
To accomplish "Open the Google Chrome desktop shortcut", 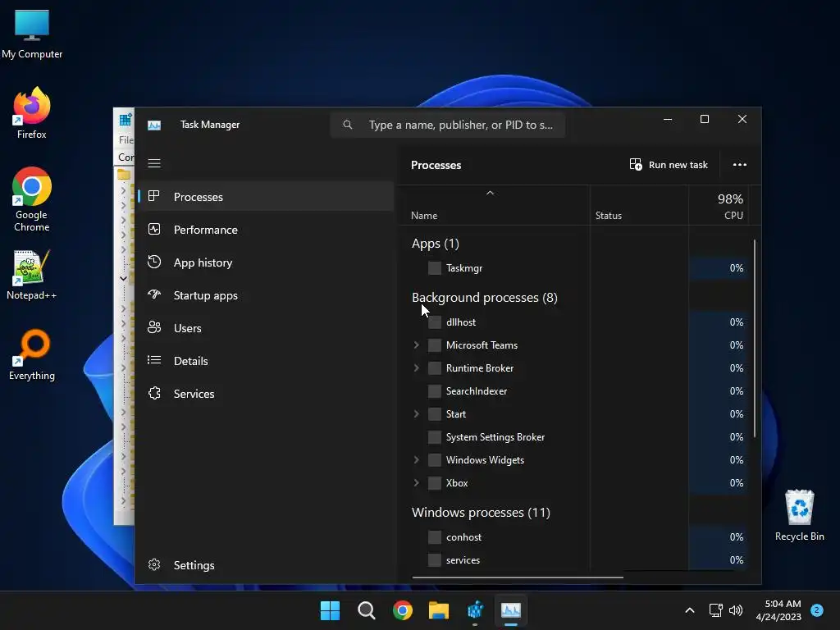I will tap(32, 199).
